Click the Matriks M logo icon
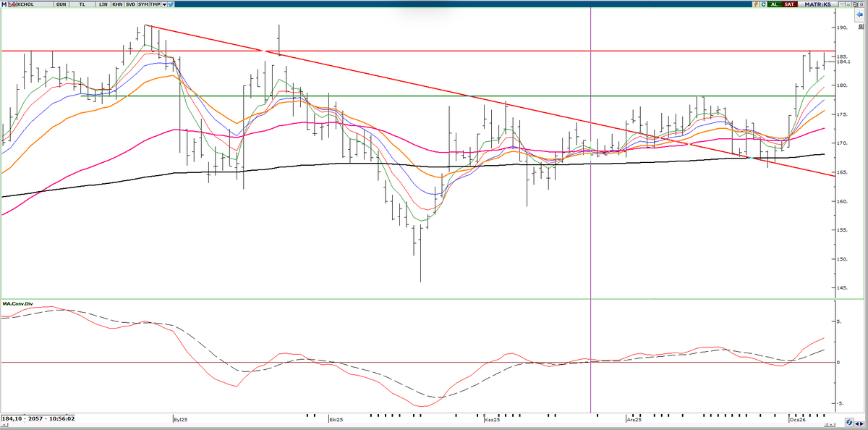 (x=4, y=4)
